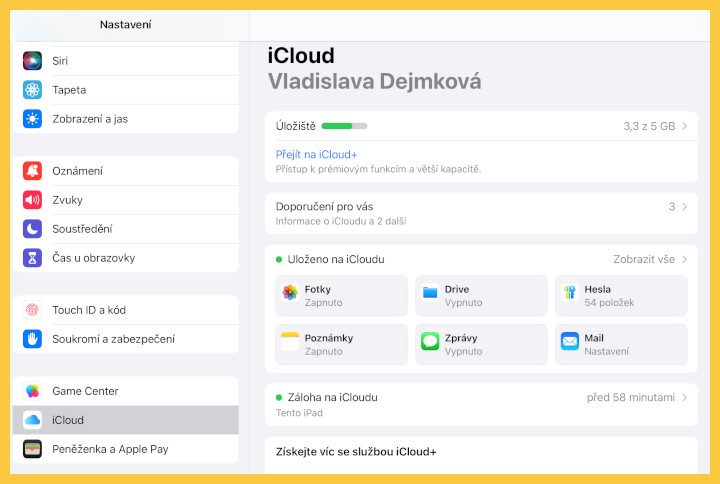Open Tapeta wallpaper settings icon

[33, 90]
